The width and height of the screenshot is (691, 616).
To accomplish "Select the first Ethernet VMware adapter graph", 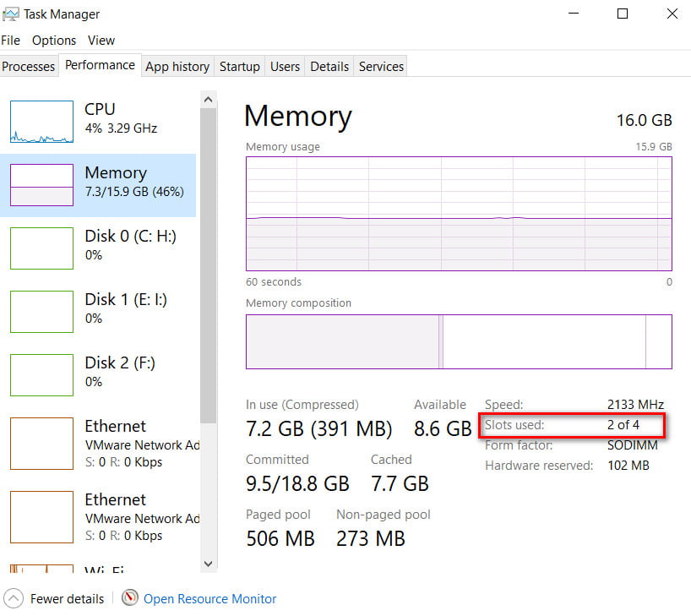I will coord(101,444).
